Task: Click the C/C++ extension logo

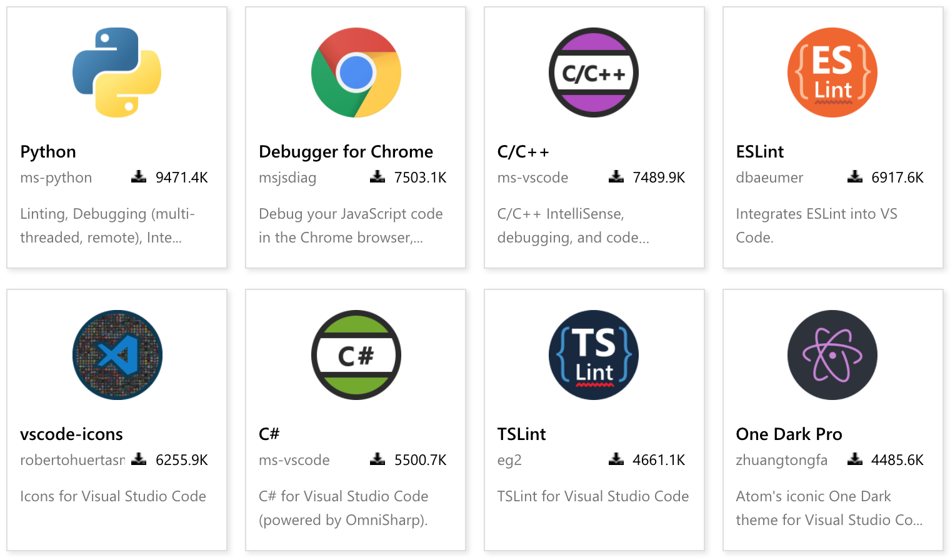Action: [x=594, y=72]
